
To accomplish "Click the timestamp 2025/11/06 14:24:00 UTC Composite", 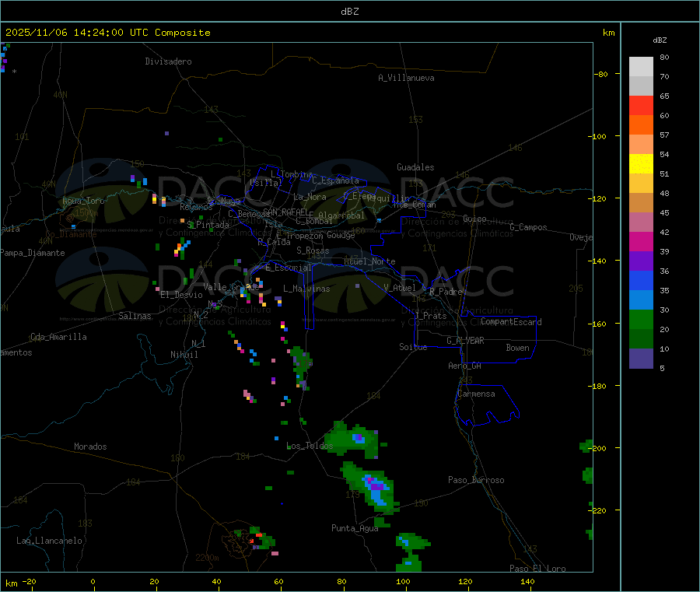I will 107,33.
